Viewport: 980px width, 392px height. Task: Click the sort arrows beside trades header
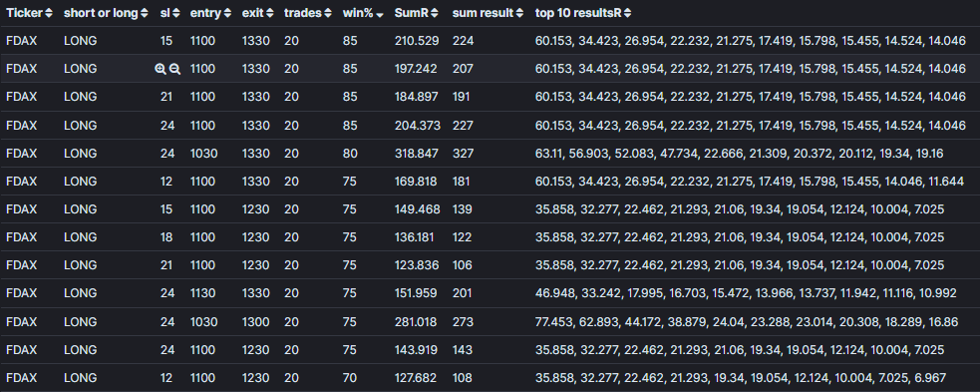328,13
